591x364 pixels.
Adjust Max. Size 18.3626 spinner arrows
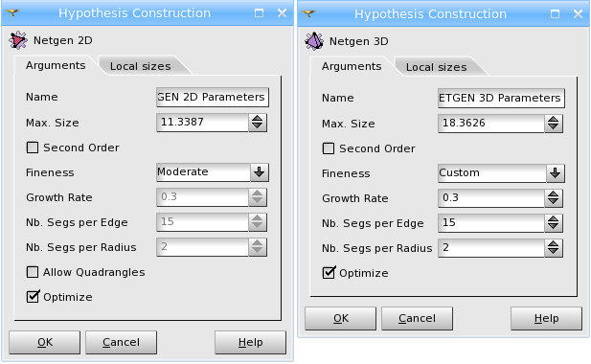click(x=554, y=124)
